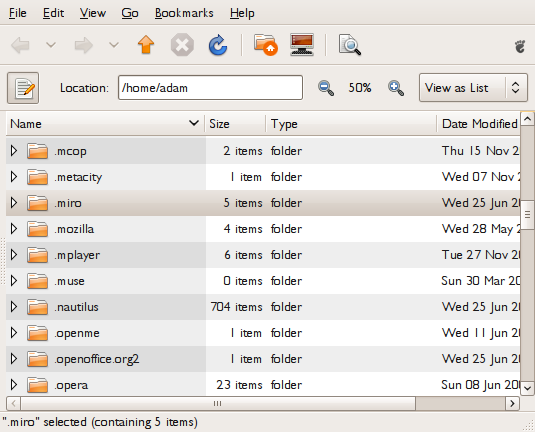This screenshot has height=432, width=535.
Task: Go up to the parent folder
Action: tap(146, 45)
